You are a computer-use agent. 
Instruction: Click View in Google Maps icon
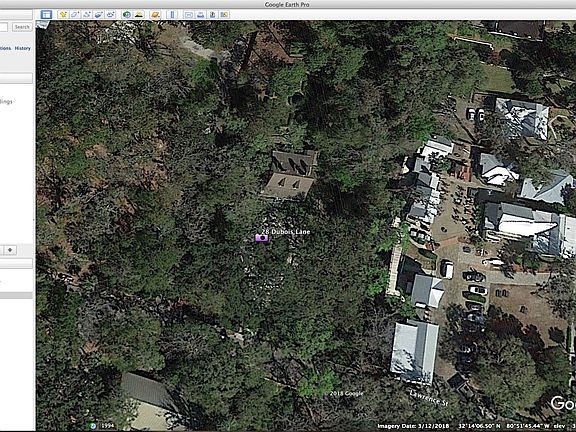(224, 15)
